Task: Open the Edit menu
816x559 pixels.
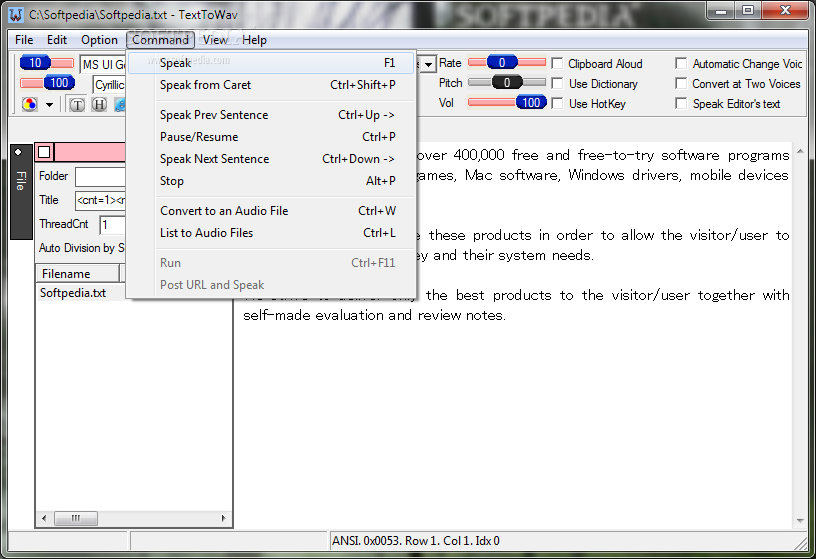Action: (57, 40)
